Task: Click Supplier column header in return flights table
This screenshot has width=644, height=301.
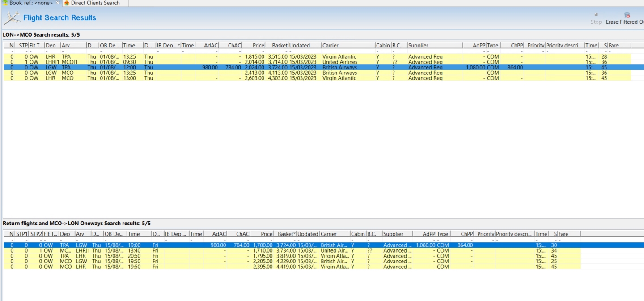Action: tap(393, 234)
